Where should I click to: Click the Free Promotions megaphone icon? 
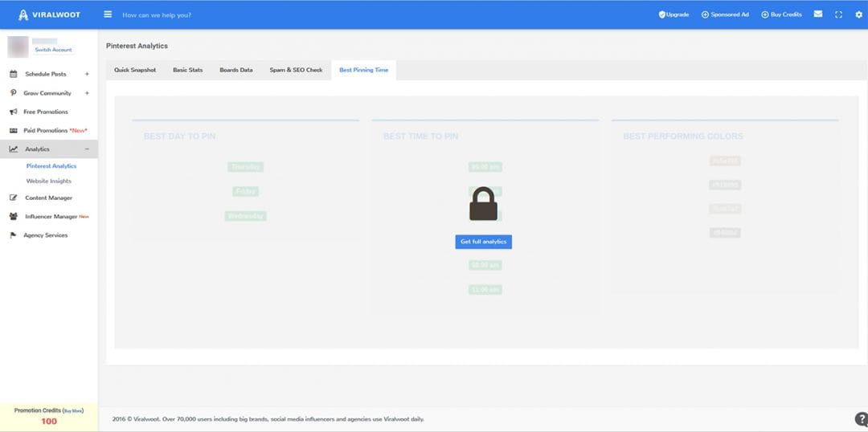[x=14, y=112]
